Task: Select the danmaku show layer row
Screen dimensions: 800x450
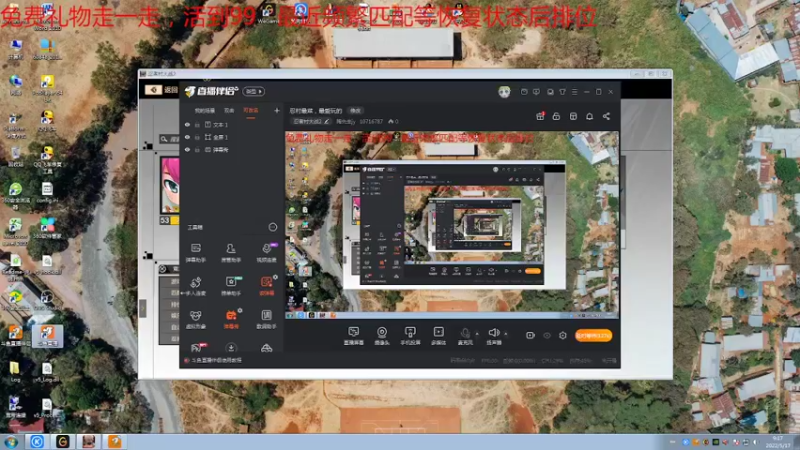Action: tap(232, 150)
